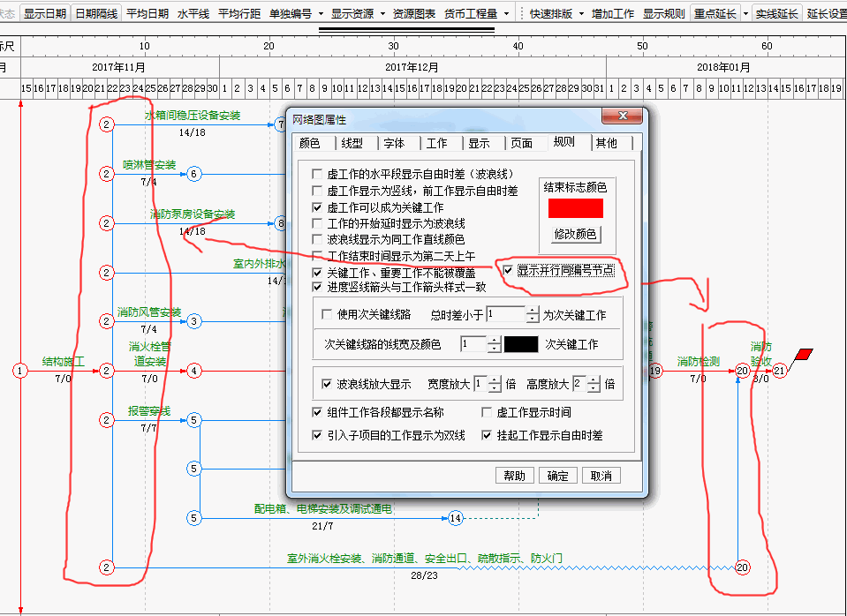Uncheck 虚工作可以成为关键工作
This screenshot has height=616, width=847.
[317, 207]
